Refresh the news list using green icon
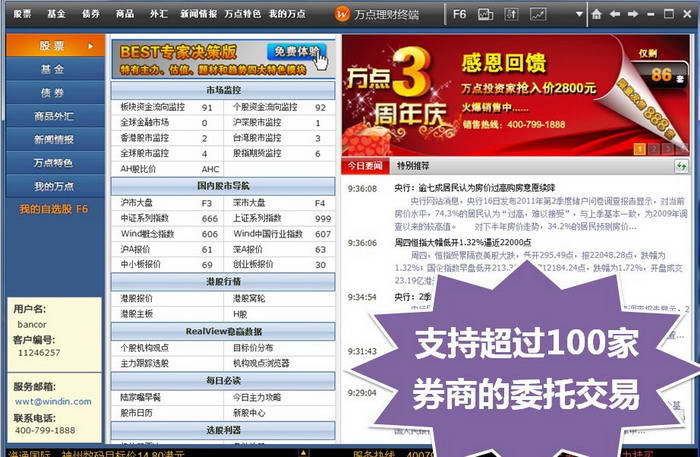 tap(682, 165)
